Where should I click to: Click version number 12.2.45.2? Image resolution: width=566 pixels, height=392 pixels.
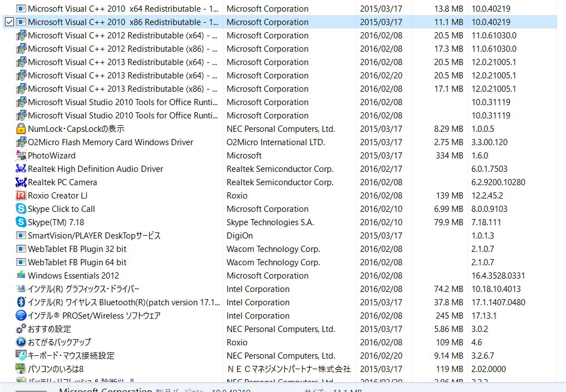click(x=488, y=196)
